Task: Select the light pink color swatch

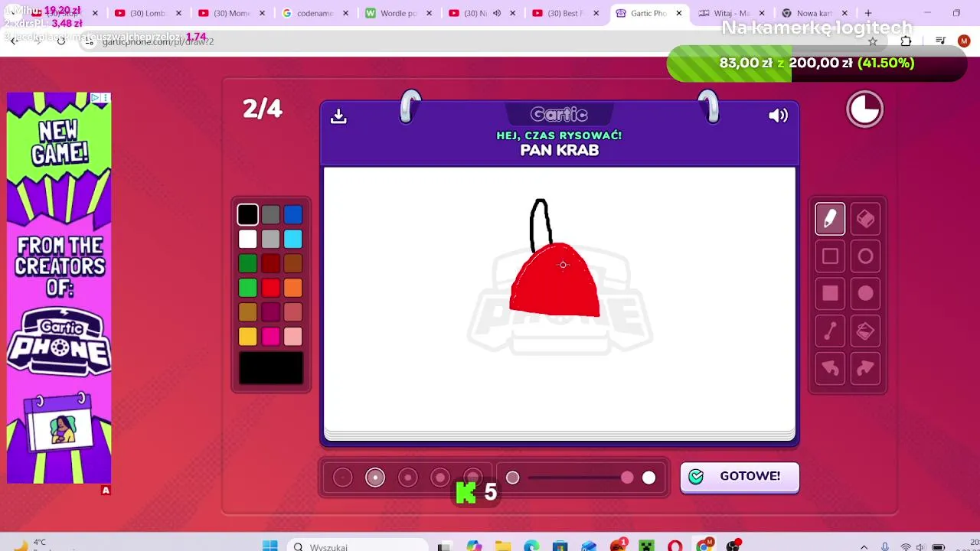Action: pyautogui.click(x=293, y=337)
